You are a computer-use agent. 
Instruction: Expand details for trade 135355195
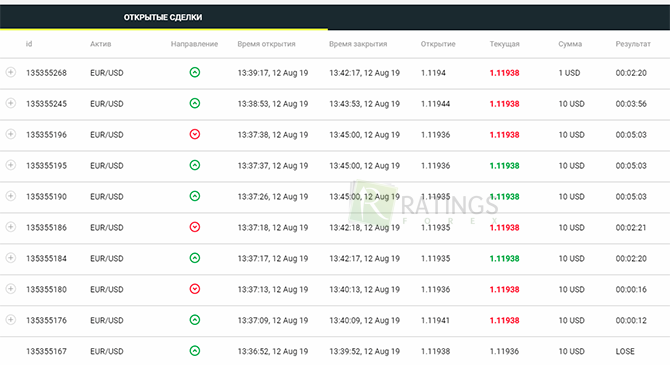(x=11, y=165)
